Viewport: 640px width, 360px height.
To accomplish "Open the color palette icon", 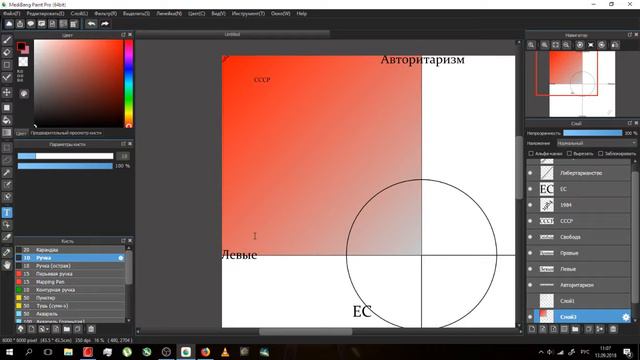I will [24, 93].
